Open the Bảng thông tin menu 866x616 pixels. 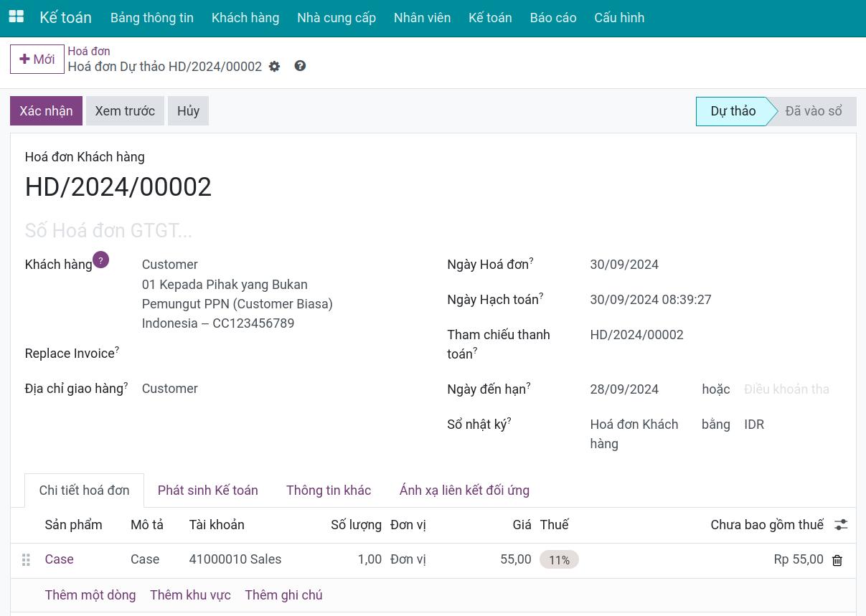(152, 18)
